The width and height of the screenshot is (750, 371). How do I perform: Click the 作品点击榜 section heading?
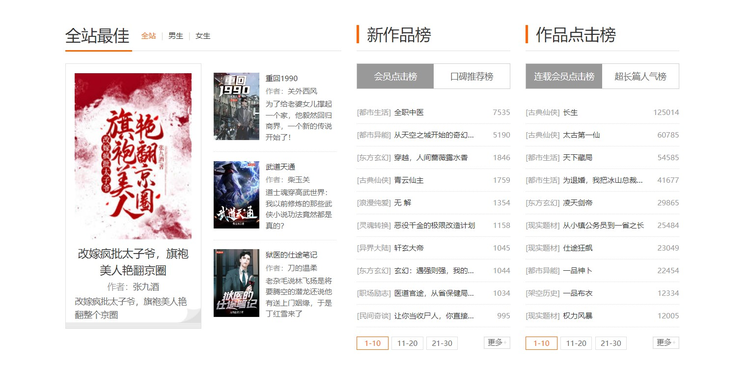click(575, 35)
